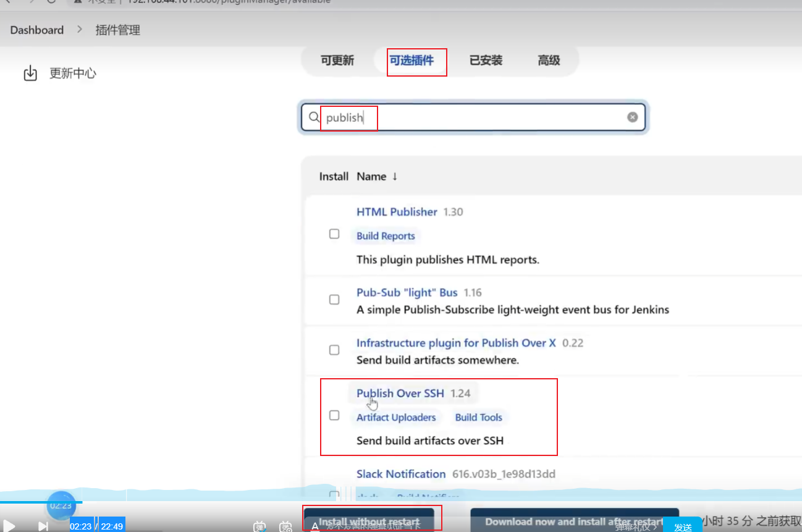The height and width of the screenshot is (532, 802).
Task: Clear the plugin search field with X icon
Action: click(x=632, y=117)
